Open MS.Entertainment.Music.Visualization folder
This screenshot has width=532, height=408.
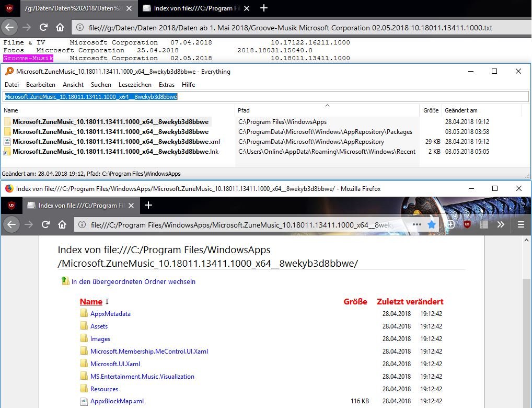142,377
